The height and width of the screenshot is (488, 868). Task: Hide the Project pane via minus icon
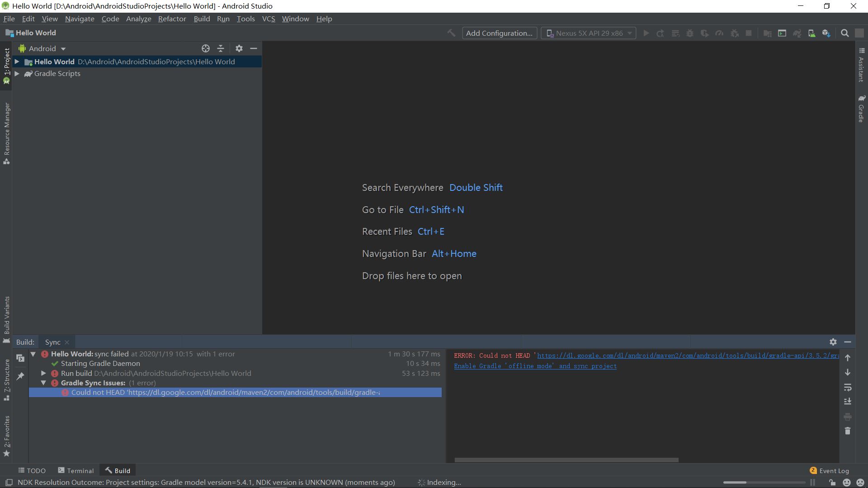pos(254,48)
